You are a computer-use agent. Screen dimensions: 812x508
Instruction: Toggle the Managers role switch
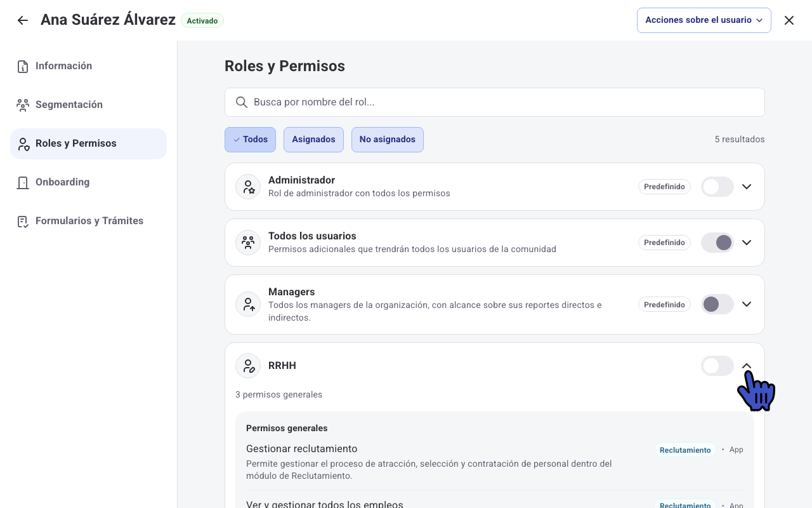[717, 305]
